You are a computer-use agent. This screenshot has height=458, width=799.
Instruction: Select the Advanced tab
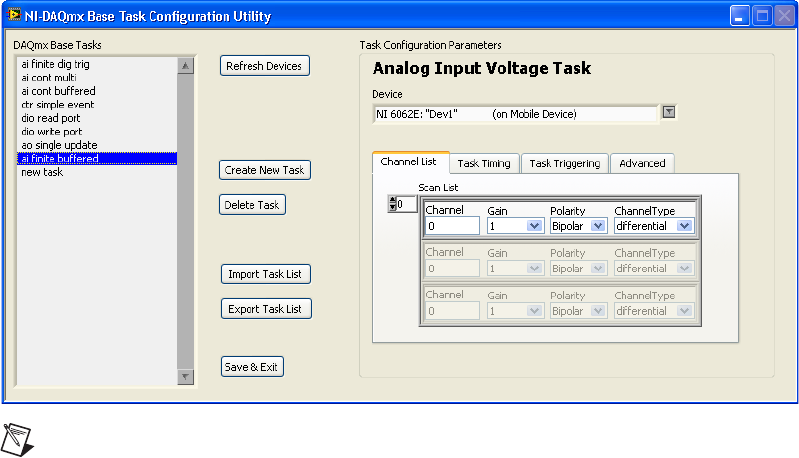coord(641,163)
